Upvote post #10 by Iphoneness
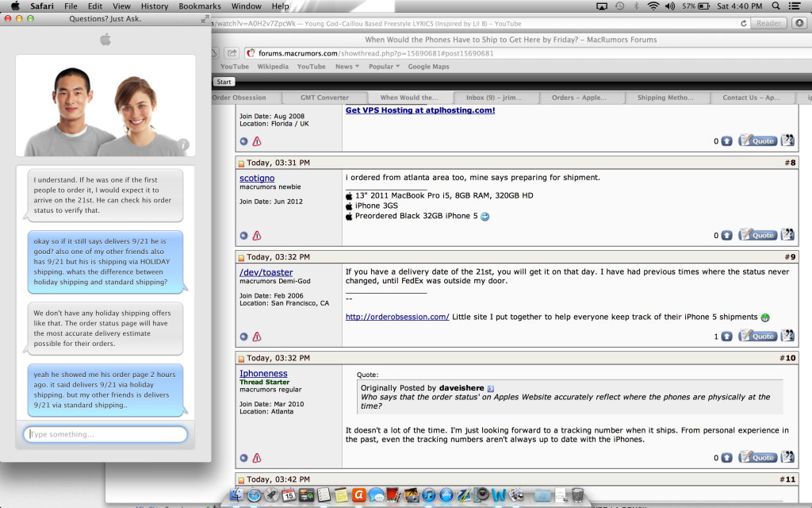This screenshot has height=508, width=812. pos(726,458)
